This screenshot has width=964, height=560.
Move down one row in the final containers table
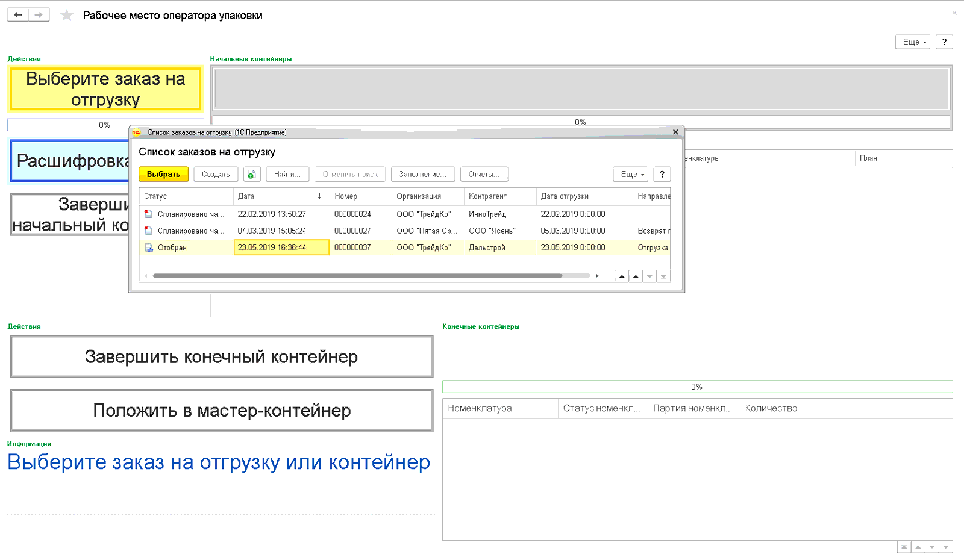(932, 547)
